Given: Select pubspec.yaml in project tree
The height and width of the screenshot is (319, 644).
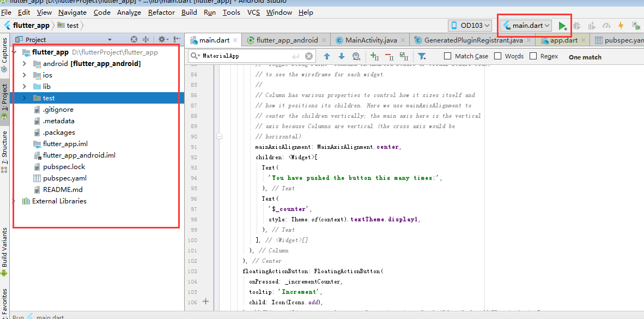Looking at the screenshot, I should (64, 178).
